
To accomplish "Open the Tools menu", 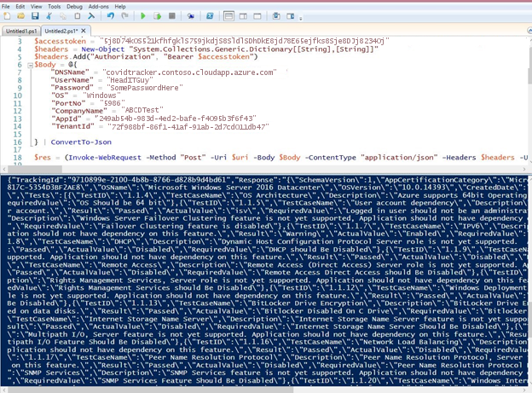I will point(55,7).
